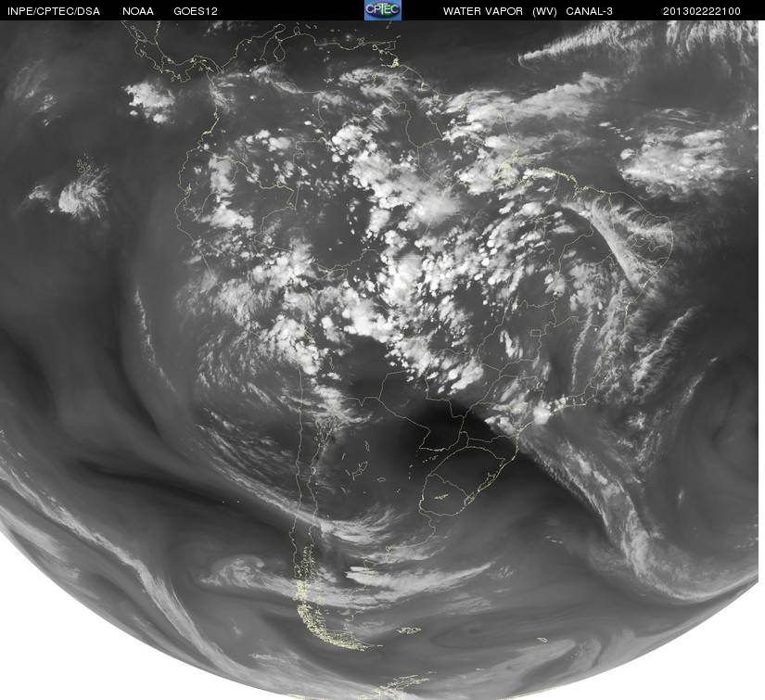Click the CPTEC logo in the header
This screenshot has height=700, width=765.
383,10
